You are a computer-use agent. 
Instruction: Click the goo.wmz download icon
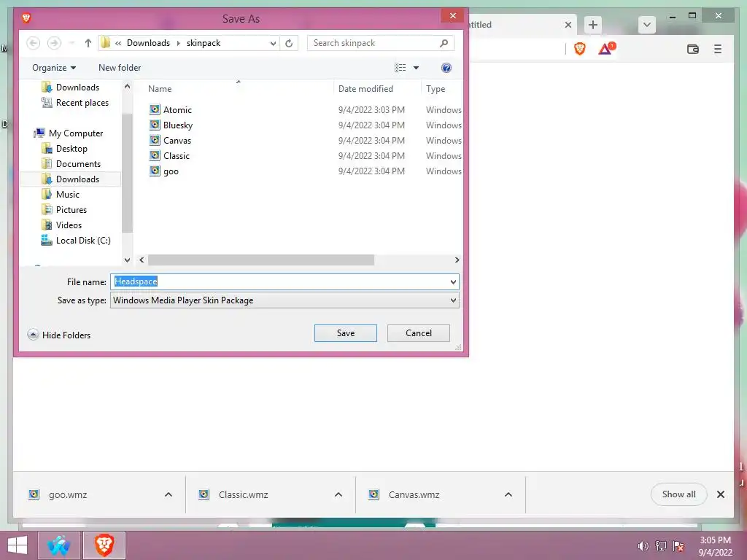click(x=34, y=494)
